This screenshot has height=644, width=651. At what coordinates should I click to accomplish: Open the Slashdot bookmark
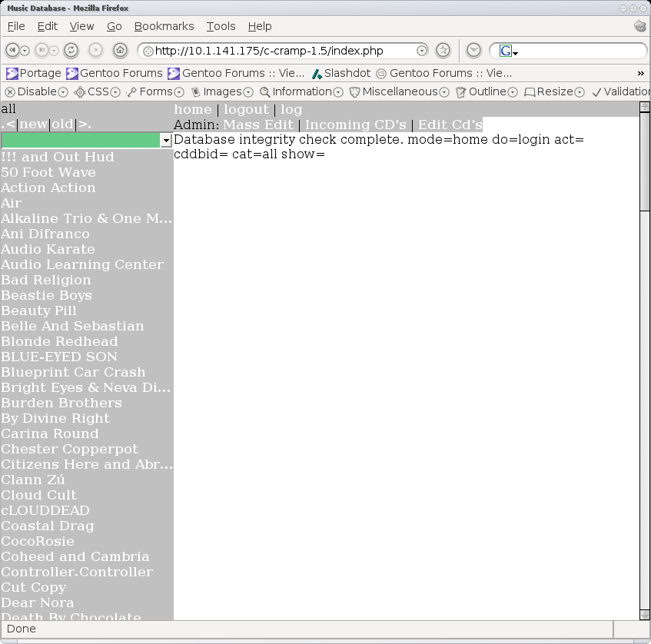tap(340, 73)
